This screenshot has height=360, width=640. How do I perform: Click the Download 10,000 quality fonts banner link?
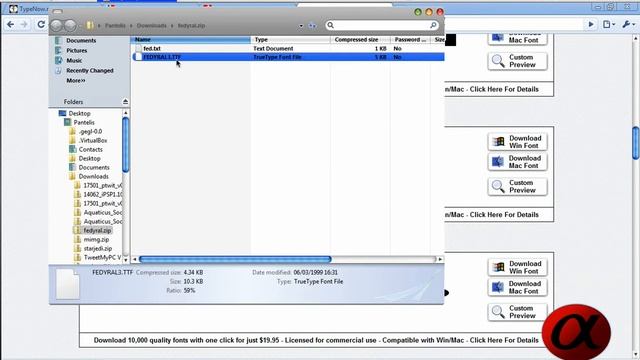click(x=316, y=340)
